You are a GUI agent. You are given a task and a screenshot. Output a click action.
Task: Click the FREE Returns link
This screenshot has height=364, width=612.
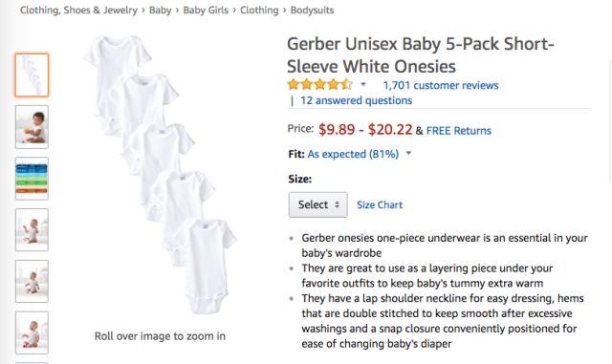tap(459, 130)
